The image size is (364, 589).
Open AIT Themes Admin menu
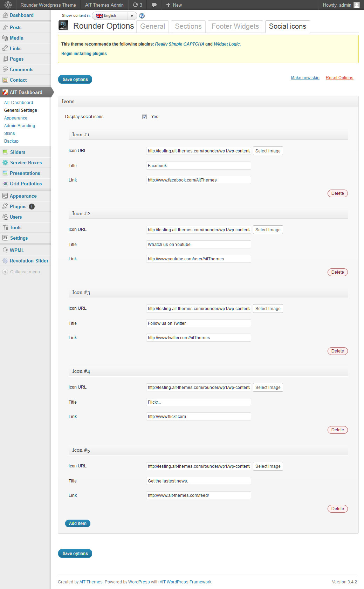tap(104, 5)
